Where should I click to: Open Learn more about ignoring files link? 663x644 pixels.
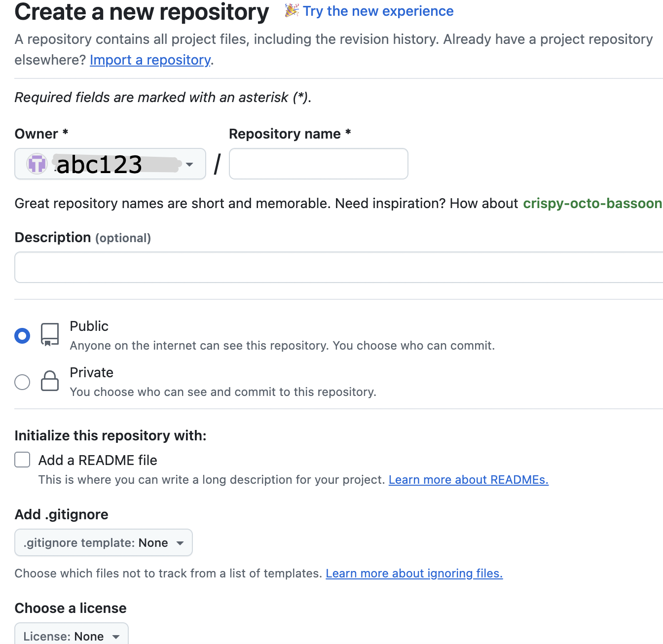414,573
